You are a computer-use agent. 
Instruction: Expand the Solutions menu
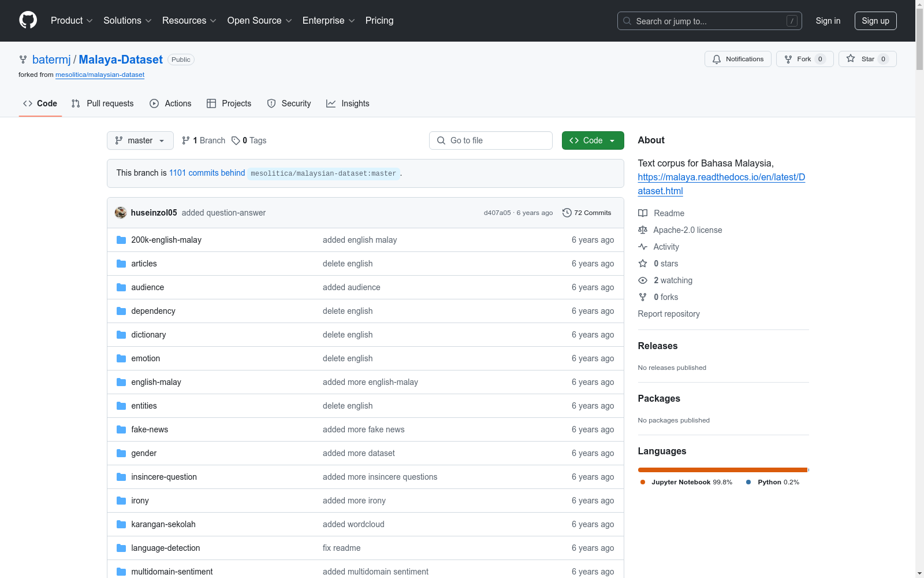[x=128, y=20]
